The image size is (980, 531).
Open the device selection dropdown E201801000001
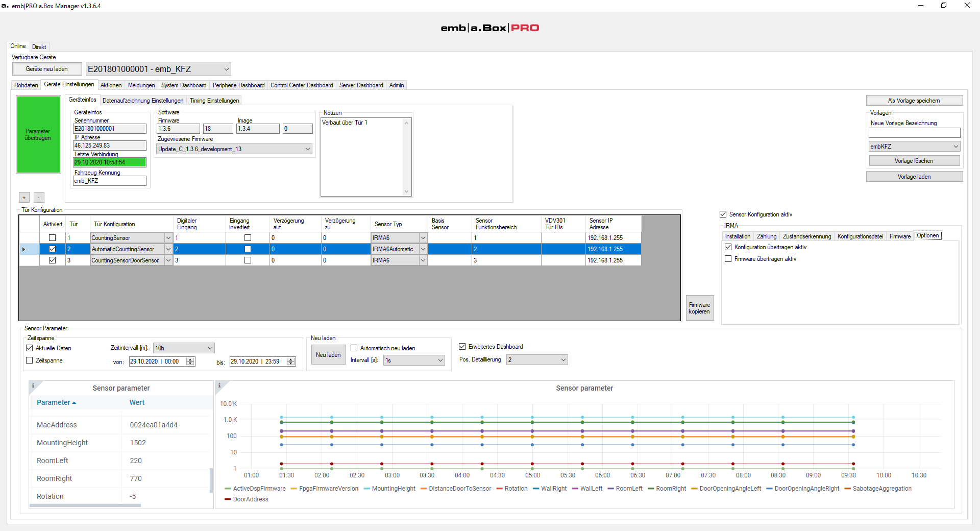pos(158,69)
